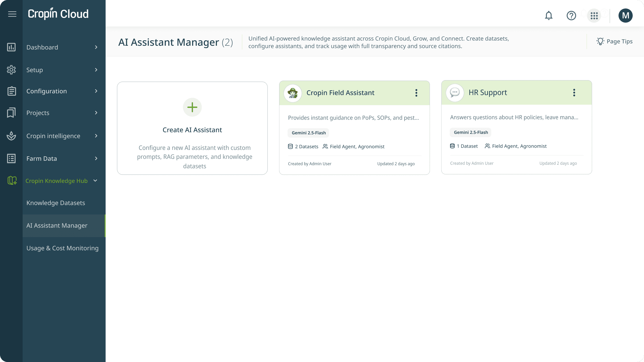Expand the Setup menu chevron
644x362 pixels.
click(96, 70)
